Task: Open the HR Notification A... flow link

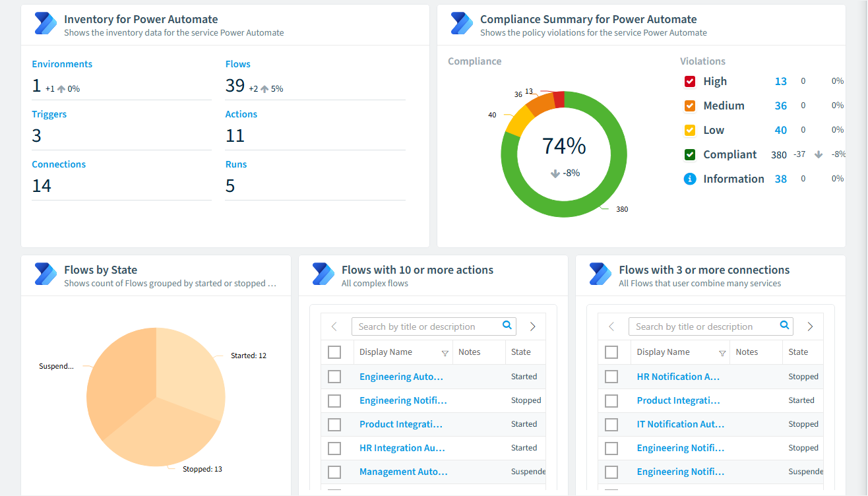Action: coord(678,377)
